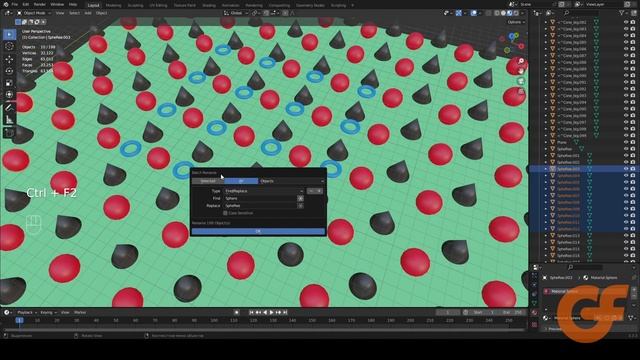Choose All in Batch Rename dialog
This screenshot has height=360, width=640.
(241, 181)
